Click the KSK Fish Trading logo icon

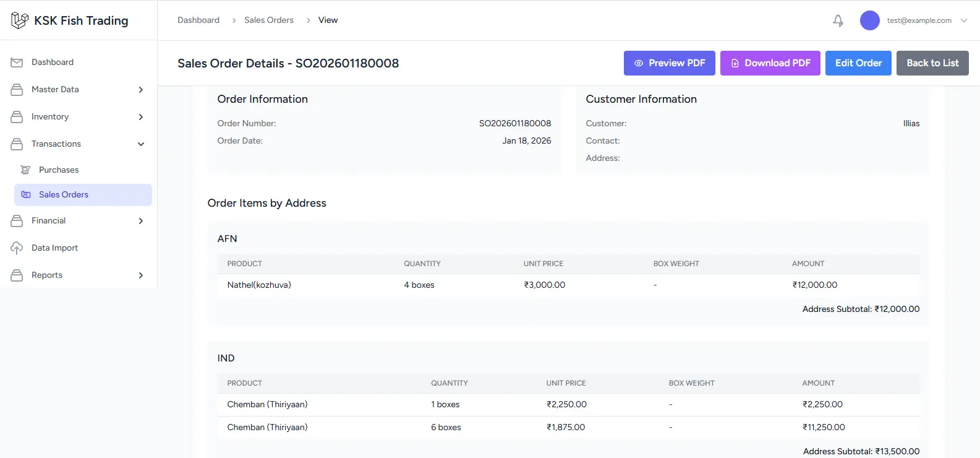(x=19, y=20)
